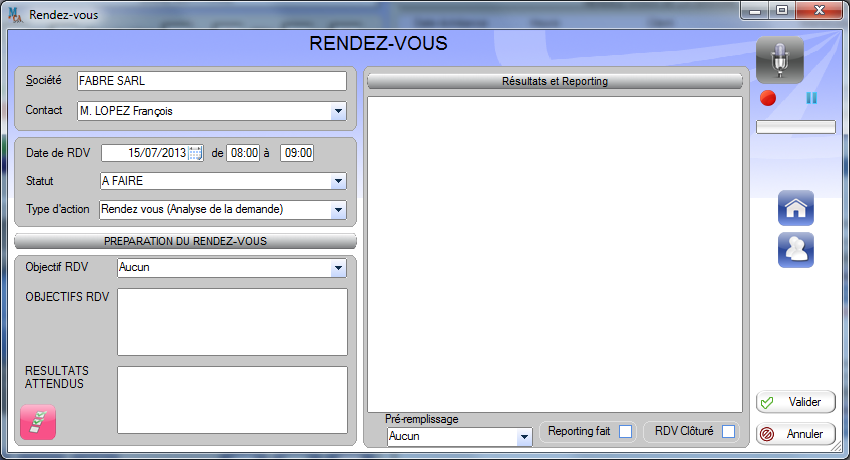Click into the large reporting text area
Image resolution: width=850 pixels, height=460 pixels.
tap(555, 254)
